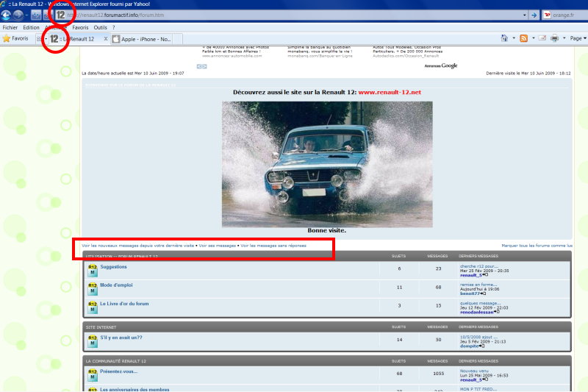Open the Quick Tabs dropdown arrow

click(46, 39)
